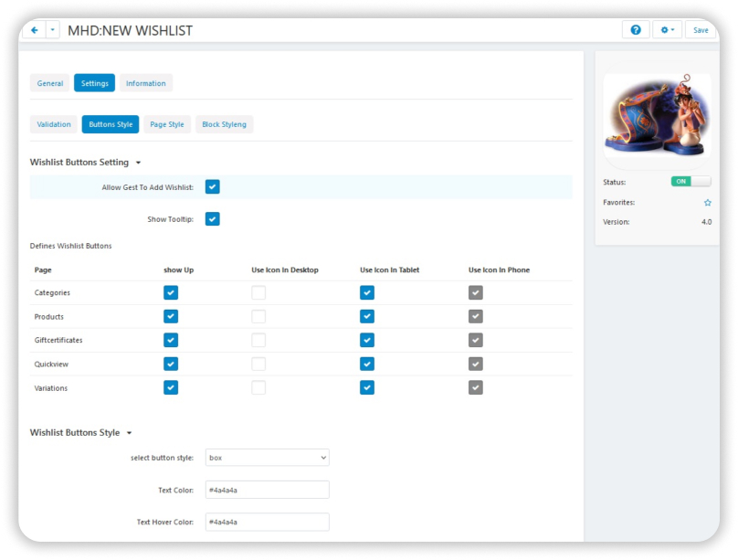Open the gear settings menu
The width and height of the screenshot is (738, 560).
(x=667, y=30)
